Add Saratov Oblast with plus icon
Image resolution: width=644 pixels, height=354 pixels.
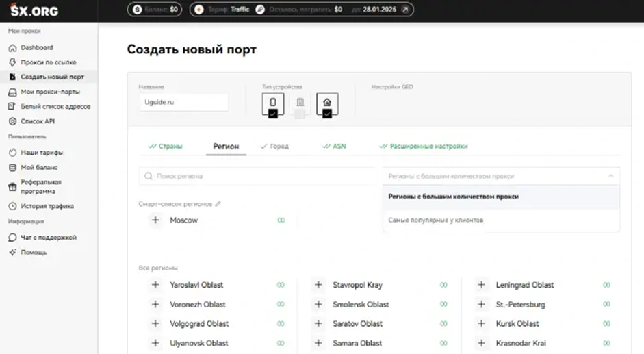tap(318, 324)
